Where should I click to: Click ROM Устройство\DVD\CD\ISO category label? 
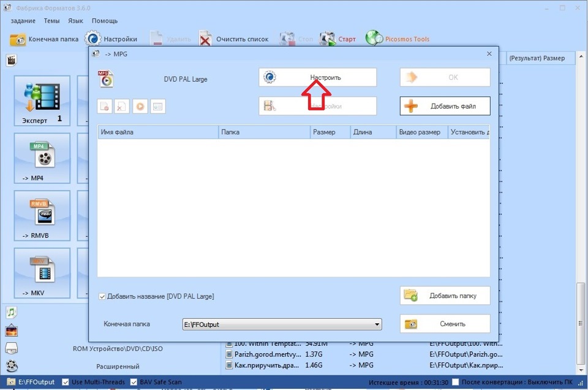118,349
